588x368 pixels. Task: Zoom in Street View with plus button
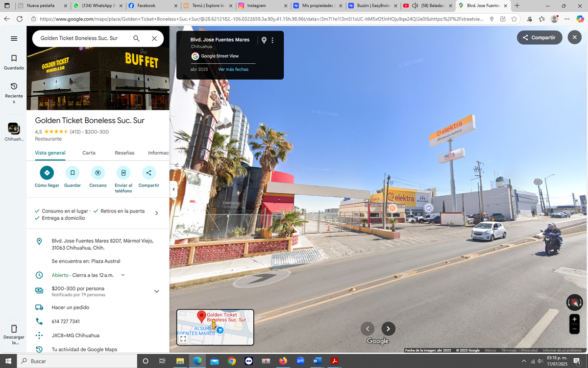[x=574, y=319]
